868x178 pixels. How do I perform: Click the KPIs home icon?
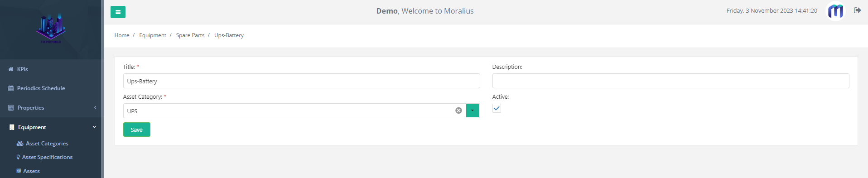11,69
